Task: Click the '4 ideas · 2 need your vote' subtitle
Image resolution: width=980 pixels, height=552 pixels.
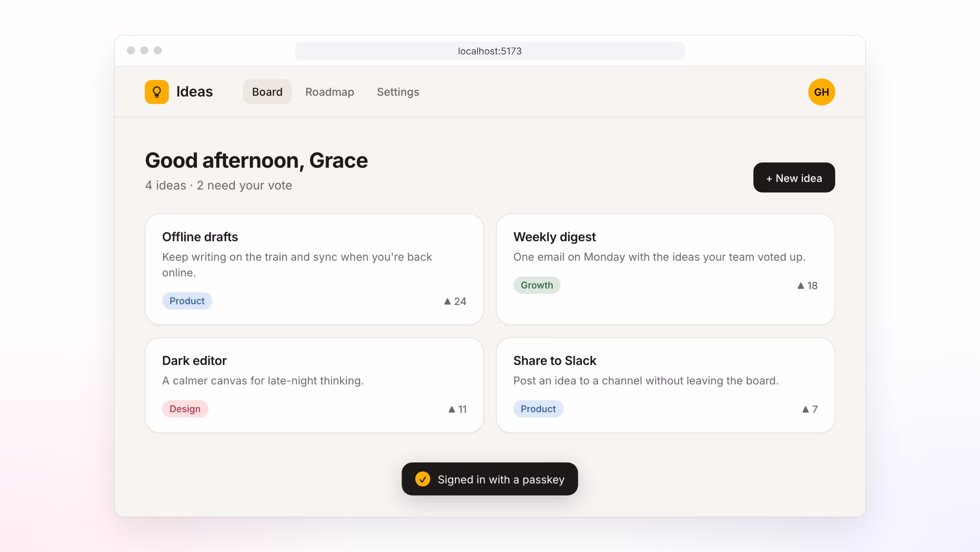Action: [x=218, y=185]
